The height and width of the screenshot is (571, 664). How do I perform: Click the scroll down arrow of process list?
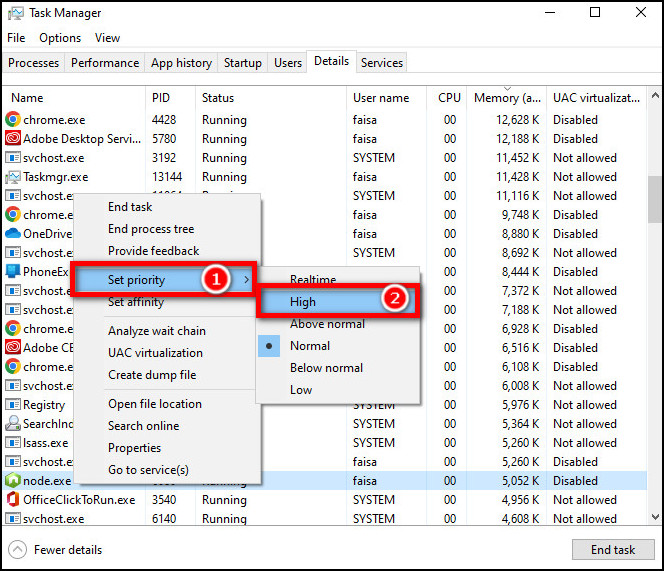click(x=655, y=517)
